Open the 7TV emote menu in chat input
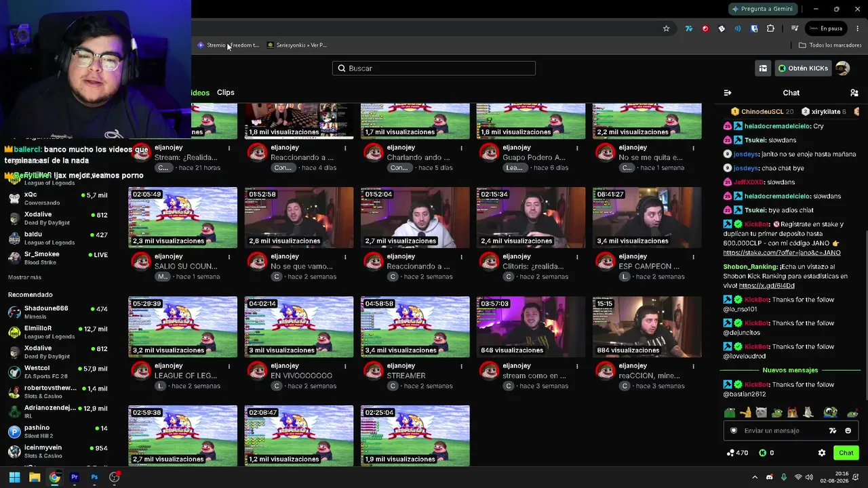 point(833,430)
